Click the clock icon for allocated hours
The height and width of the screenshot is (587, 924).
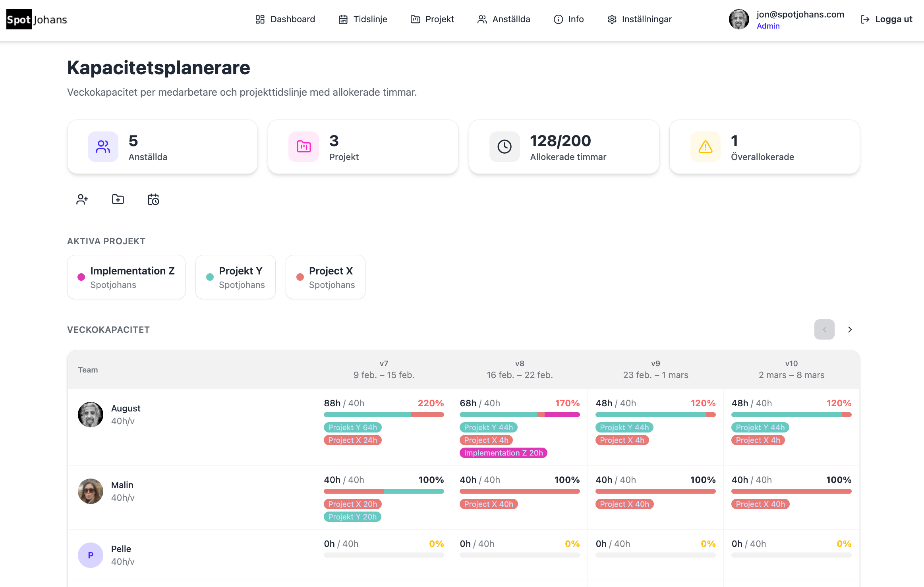(x=504, y=147)
